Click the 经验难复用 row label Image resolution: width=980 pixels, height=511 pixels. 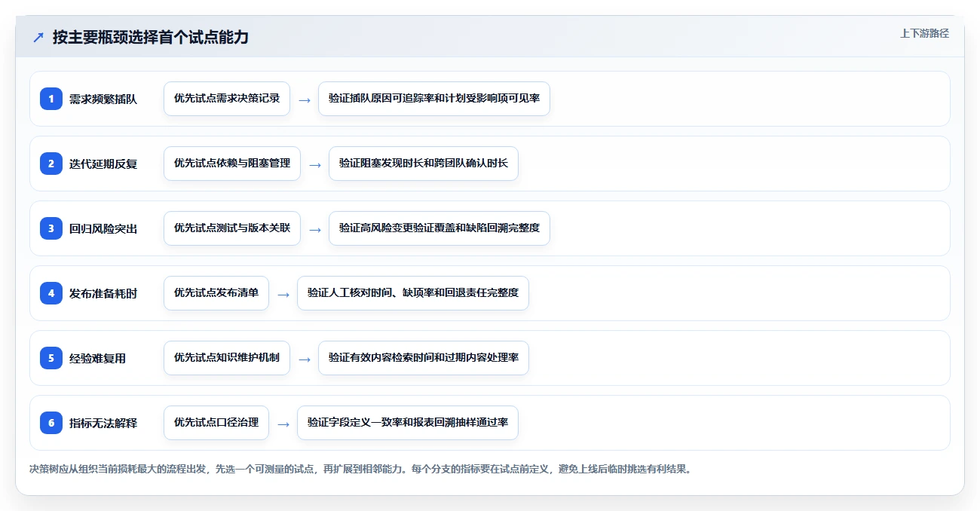[x=98, y=358]
